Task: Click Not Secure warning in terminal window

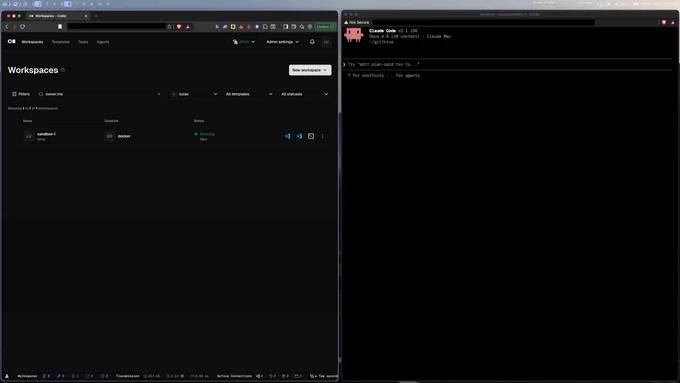Action: point(356,22)
